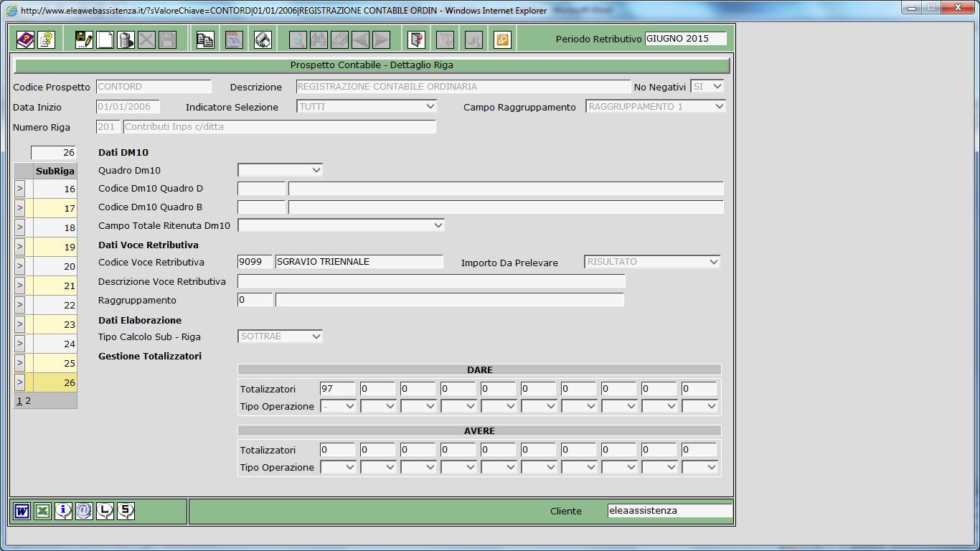Image resolution: width=980 pixels, height=551 pixels.
Task: Open the Tipo Calcolo Sub - Riga dropdown
Action: (281, 336)
